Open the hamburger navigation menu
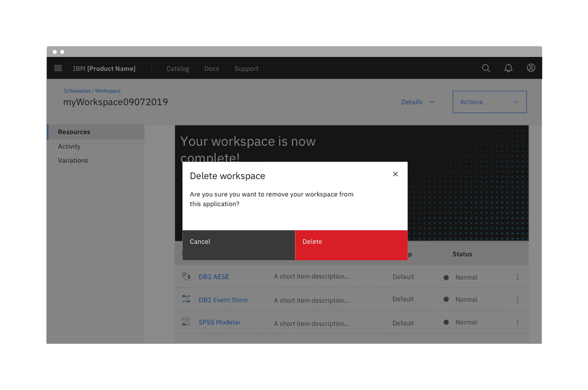This screenshot has height=390, width=588. coord(58,68)
